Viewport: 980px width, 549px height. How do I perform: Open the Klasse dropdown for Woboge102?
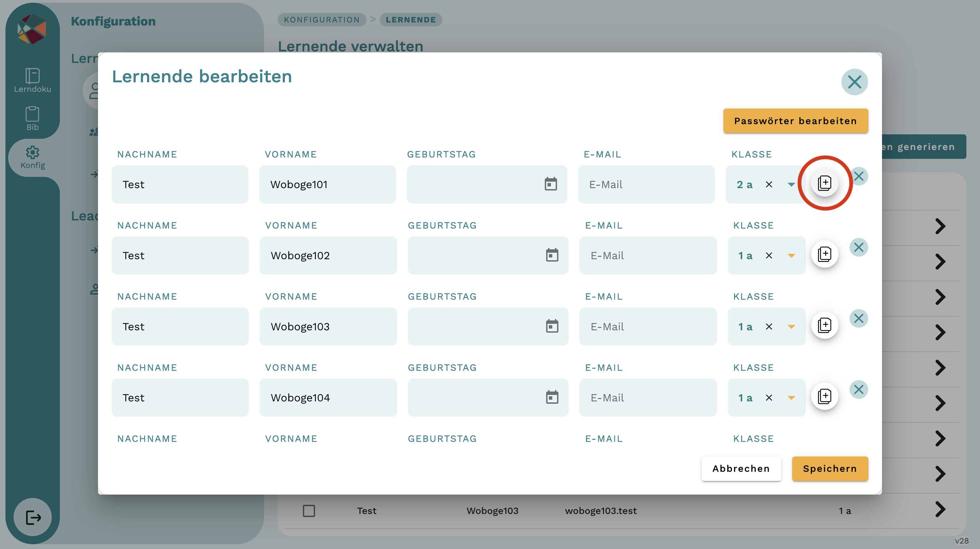coord(791,255)
